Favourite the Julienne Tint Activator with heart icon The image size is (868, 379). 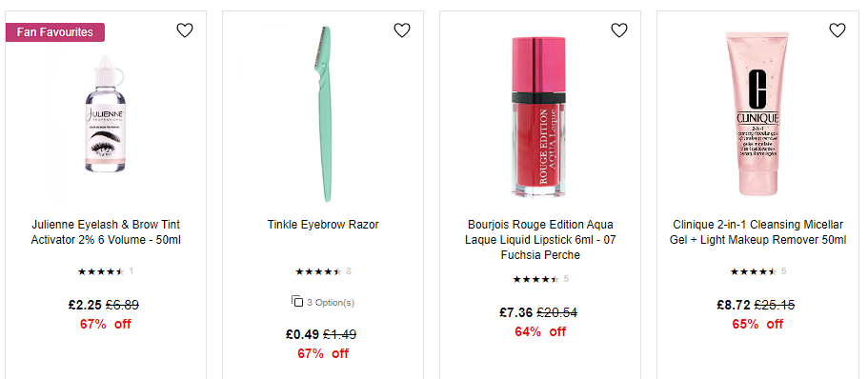pos(184,30)
